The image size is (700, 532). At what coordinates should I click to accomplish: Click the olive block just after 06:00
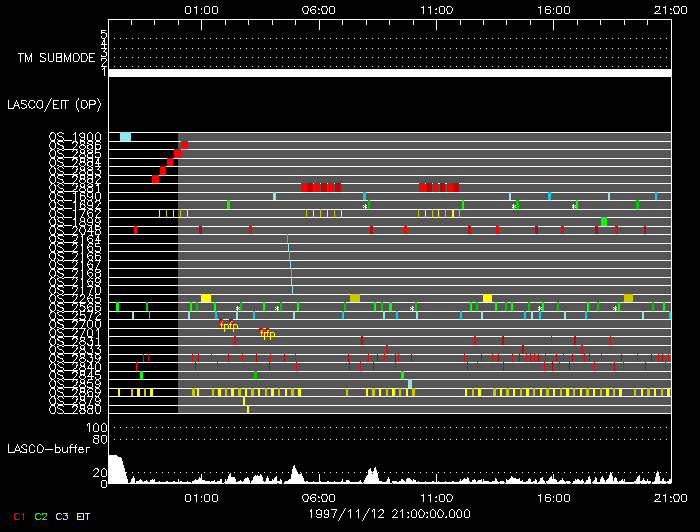[x=355, y=298]
